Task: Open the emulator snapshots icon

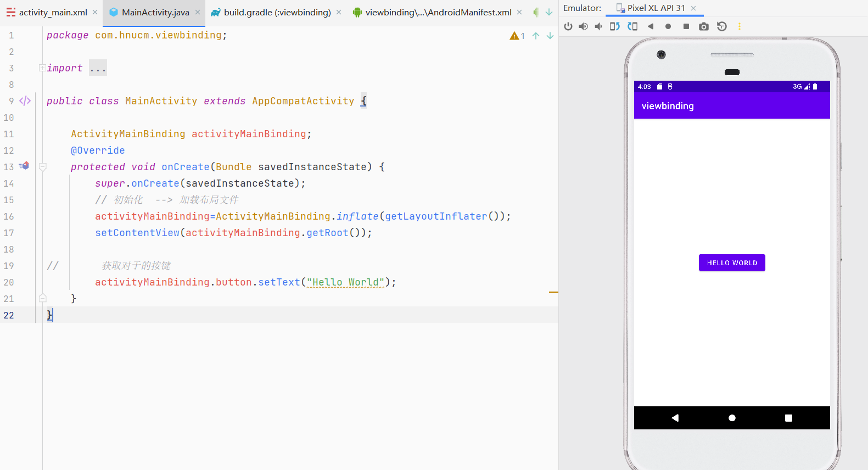Action: click(x=722, y=26)
